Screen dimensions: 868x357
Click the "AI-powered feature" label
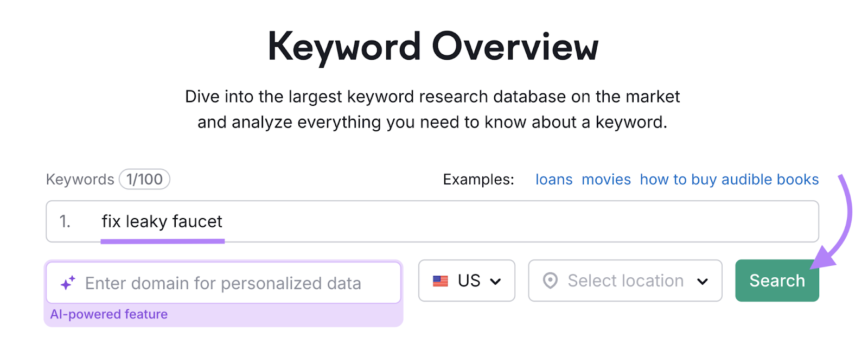[109, 314]
